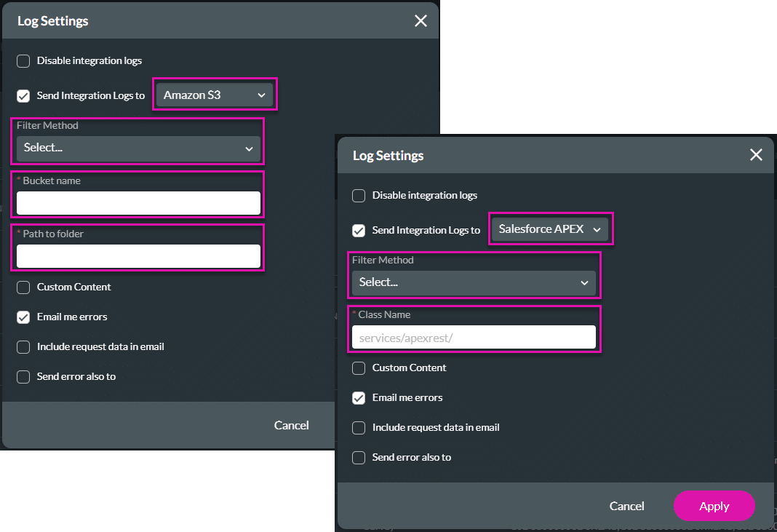Uncheck Email me errors in the front dialog
777x532 pixels.
[359, 397]
